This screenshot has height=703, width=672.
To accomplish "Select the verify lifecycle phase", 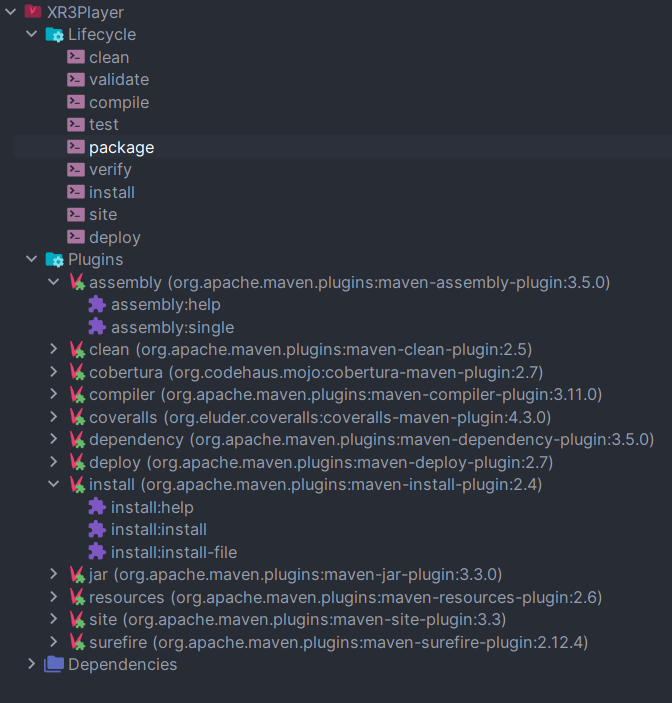I will point(110,170).
